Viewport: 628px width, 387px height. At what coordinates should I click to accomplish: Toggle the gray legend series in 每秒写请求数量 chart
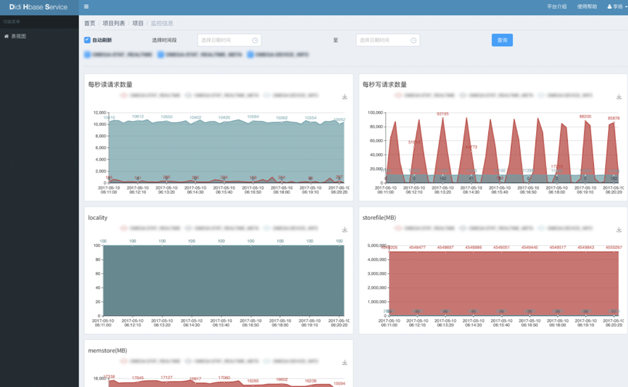(497, 95)
